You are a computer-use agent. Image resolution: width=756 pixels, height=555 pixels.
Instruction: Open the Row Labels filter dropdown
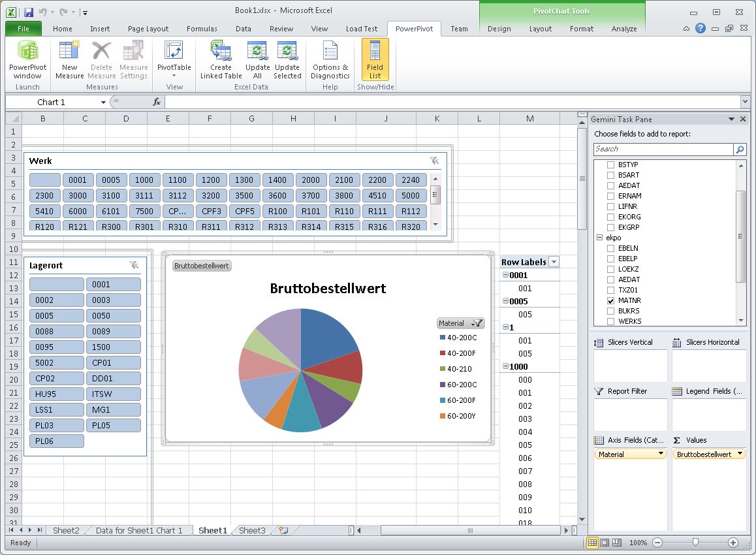pyautogui.click(x=554, y=261)
